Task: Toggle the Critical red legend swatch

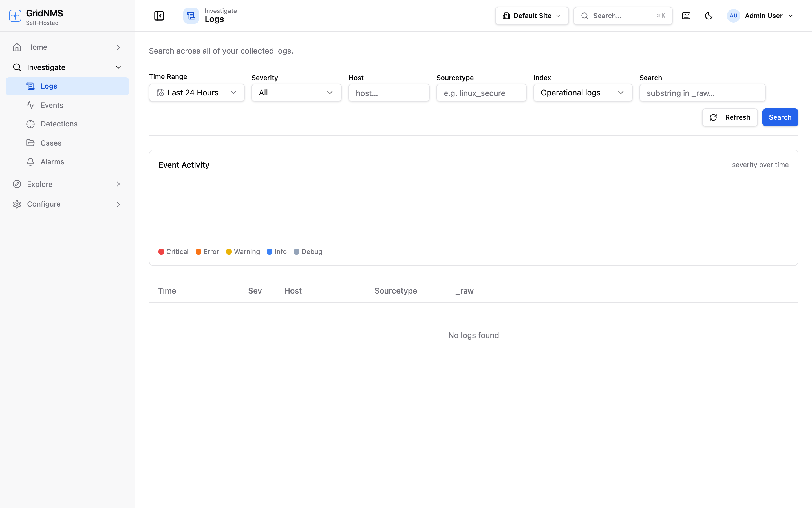Action: pos(161,252)
